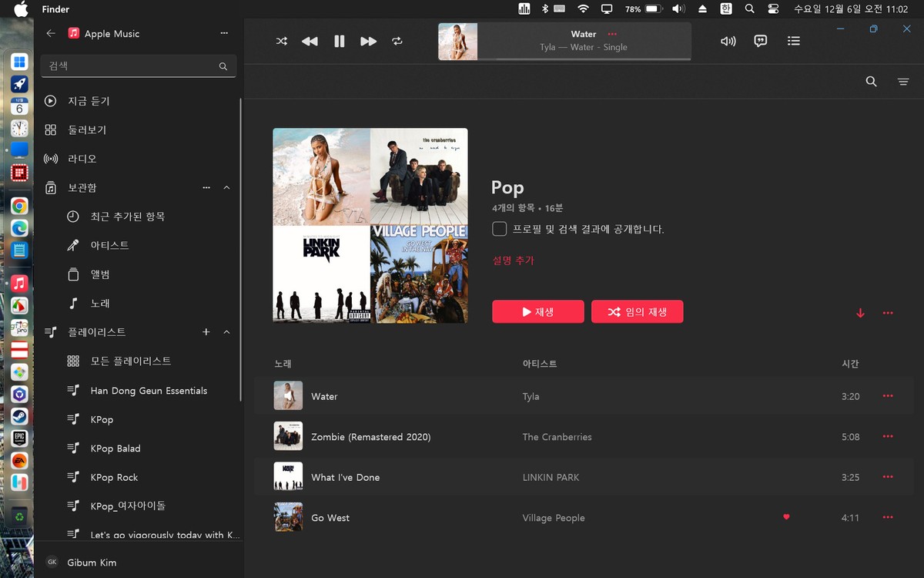Focus the 검색 search field

[x=139, y=66]
